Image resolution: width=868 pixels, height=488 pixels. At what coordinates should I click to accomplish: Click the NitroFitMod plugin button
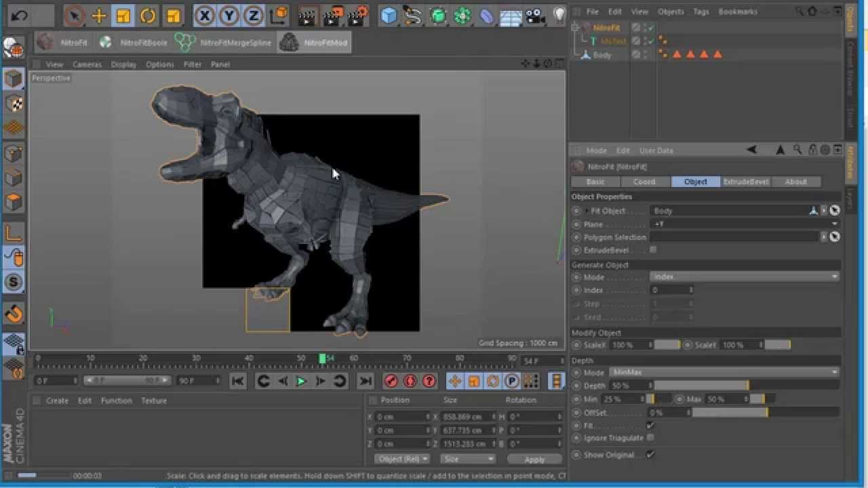pos(314,43)
